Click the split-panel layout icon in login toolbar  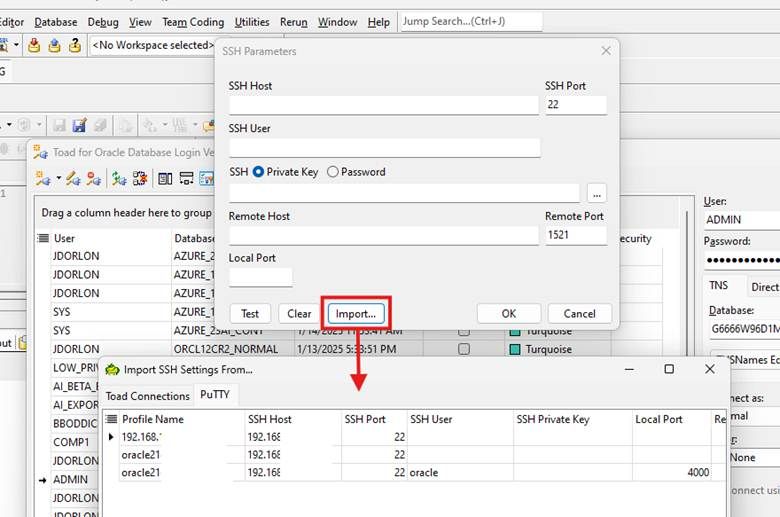pyautogui.click(x=165, y=178)
